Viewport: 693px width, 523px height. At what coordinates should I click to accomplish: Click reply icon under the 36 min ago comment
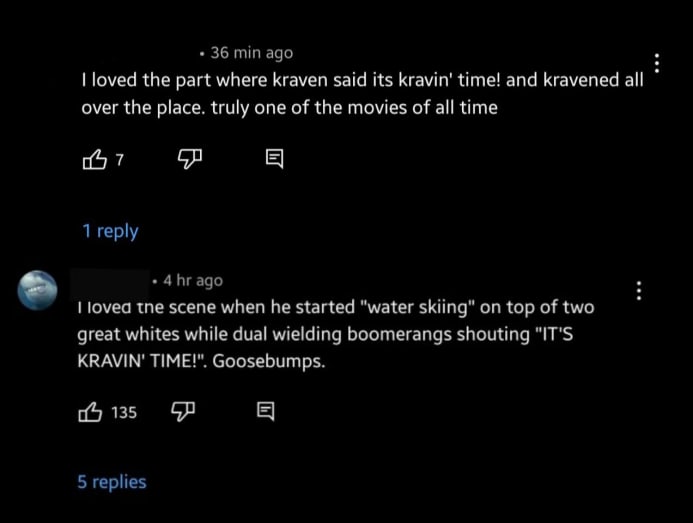(274, 159)
